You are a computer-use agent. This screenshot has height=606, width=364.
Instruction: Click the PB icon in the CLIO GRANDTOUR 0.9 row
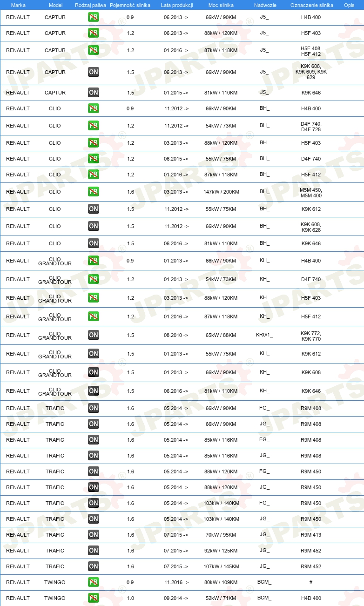pos(94,261)
